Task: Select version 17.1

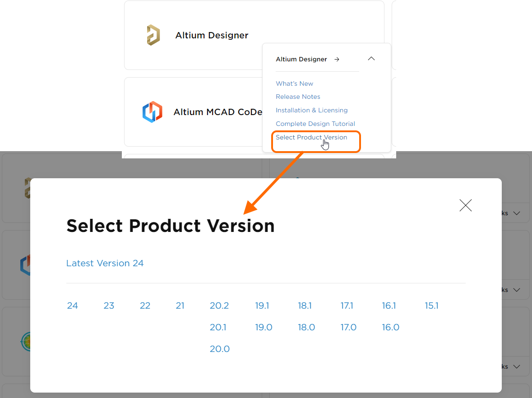Action: click(x=347, y=305)
